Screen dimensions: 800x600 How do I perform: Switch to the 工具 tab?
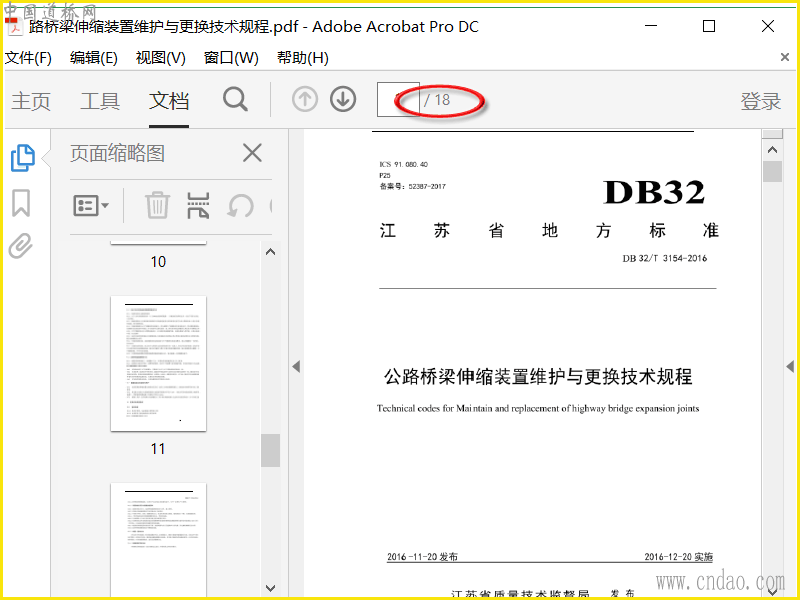[x=100, y=101]
